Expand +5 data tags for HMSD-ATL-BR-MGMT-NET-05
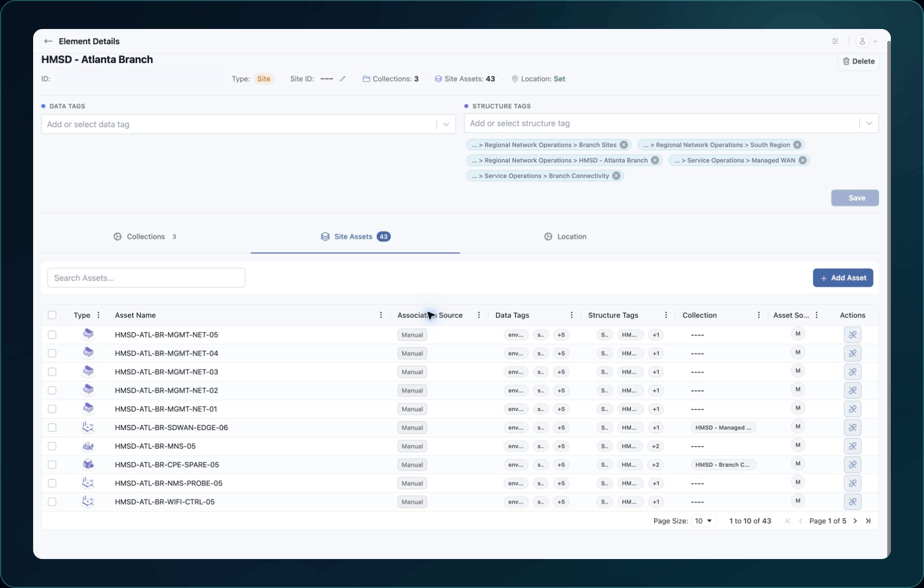This screenshot has width=924, height=588. pos(561,335)
